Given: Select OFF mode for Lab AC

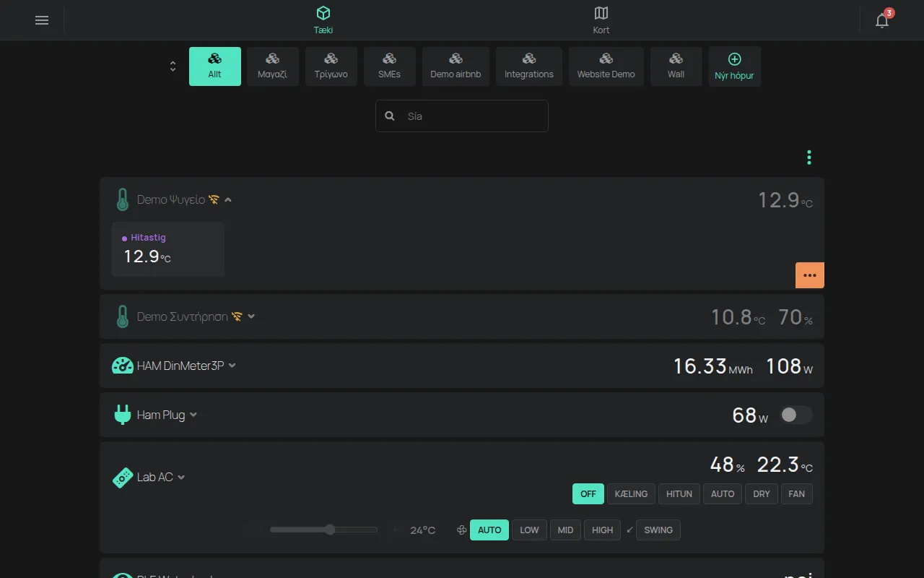Looking at the screenshot, I should [x=588, y=493].
